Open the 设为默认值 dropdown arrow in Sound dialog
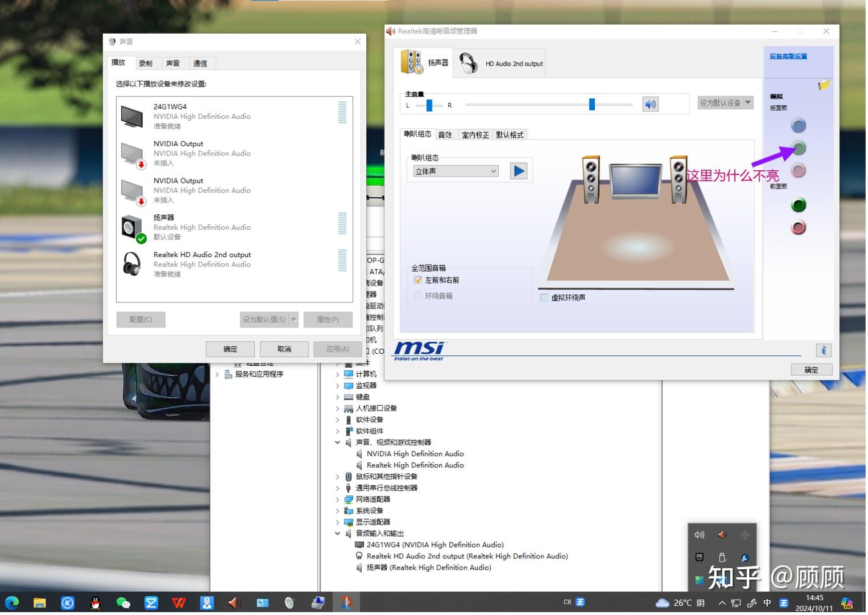 [x=294, y=320]
